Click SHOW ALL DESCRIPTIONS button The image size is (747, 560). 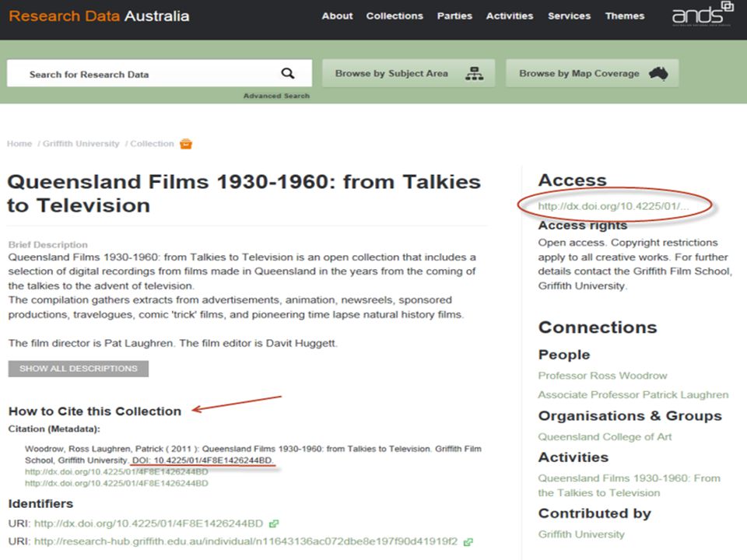[78, 369]
